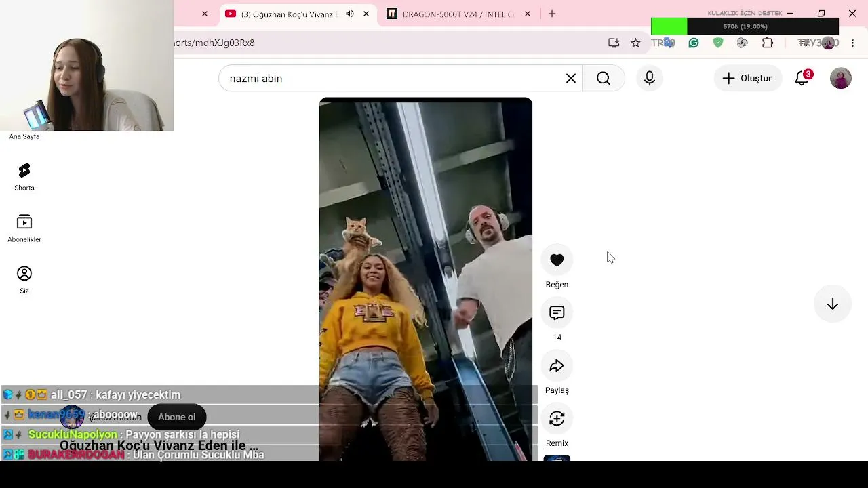
Task: Remix this short
Action: (557, 419)
